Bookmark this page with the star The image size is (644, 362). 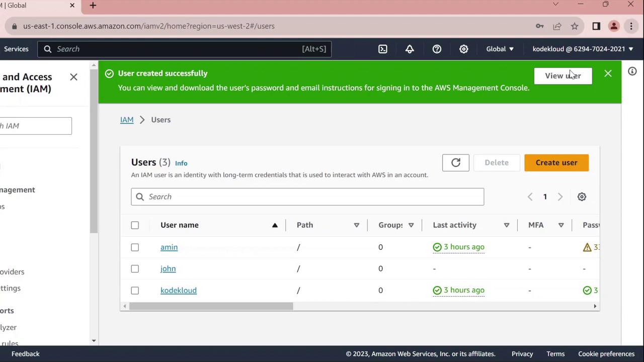click(575, 26)
